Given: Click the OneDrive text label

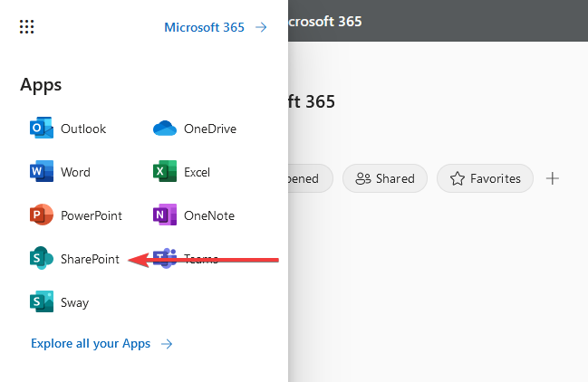Looking at the screenshot, I should (210, 129).
